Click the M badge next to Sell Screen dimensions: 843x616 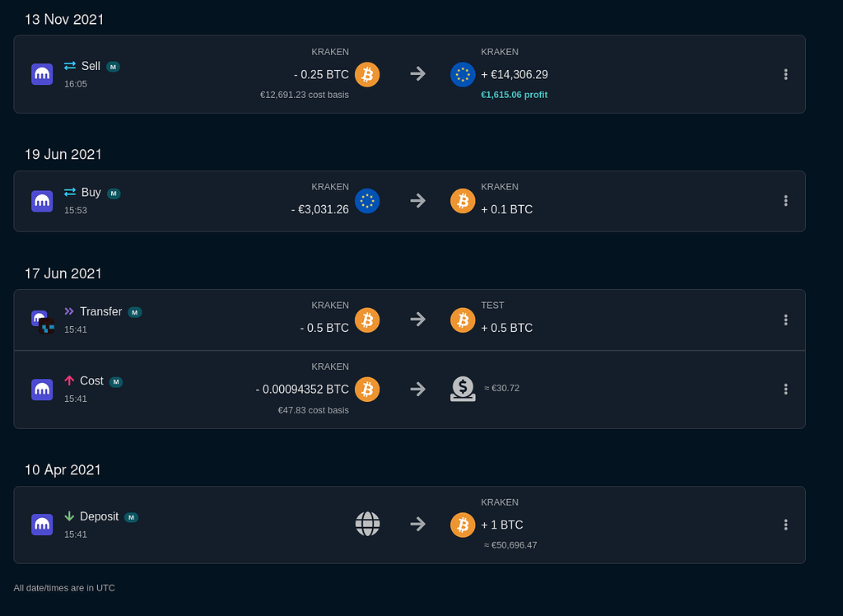click(x=113, y=67)
